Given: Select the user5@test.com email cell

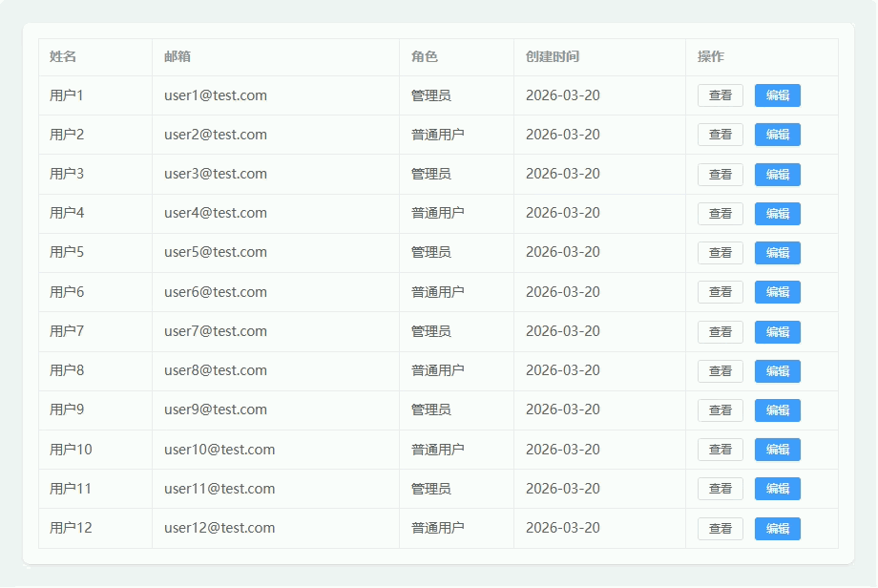Looking at the screenshot, I should click(216, 252).
